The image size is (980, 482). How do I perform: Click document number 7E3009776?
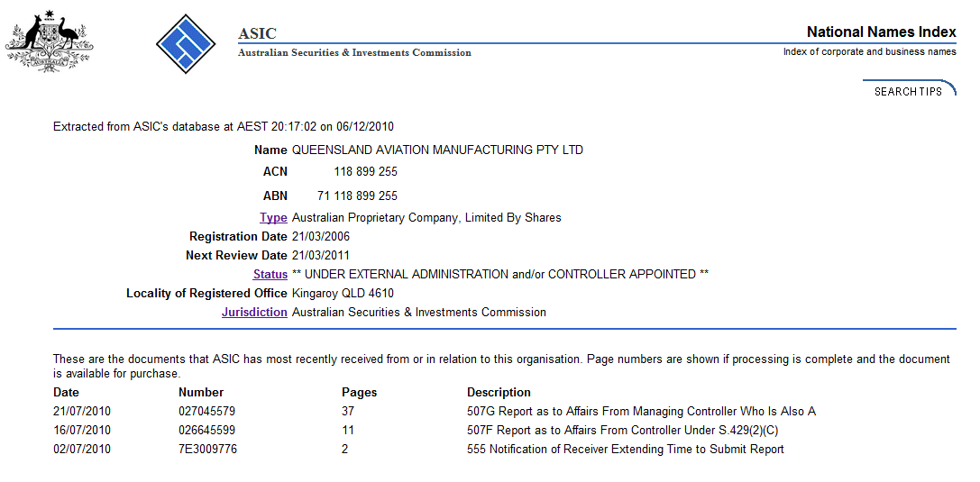[x=207, y=449]
